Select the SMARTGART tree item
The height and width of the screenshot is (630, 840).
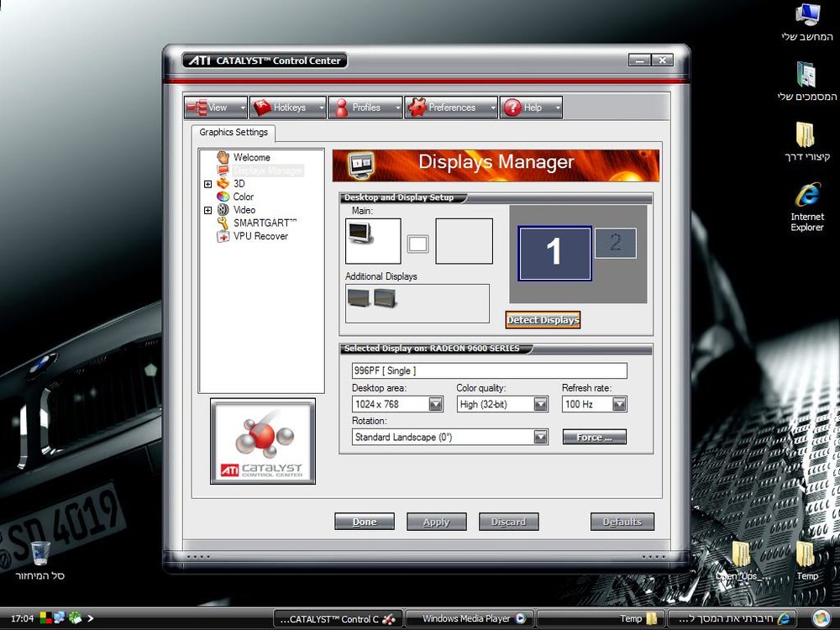click(265, 223)
